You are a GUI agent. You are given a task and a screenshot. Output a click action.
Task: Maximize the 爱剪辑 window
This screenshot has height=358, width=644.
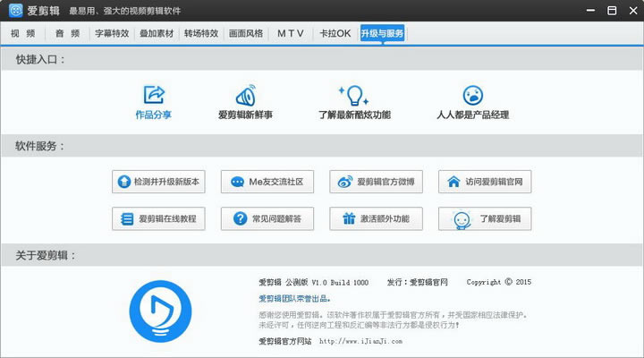click(x=612, y=10)
